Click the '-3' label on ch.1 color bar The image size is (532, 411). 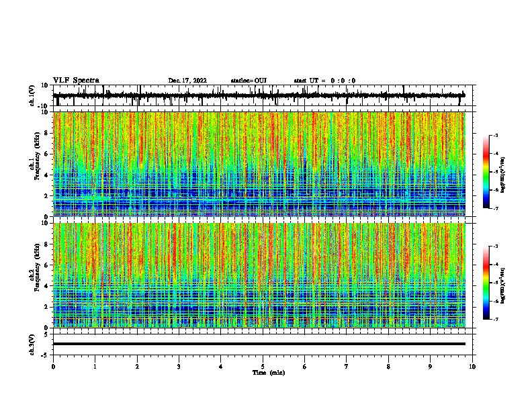point(496,135)
